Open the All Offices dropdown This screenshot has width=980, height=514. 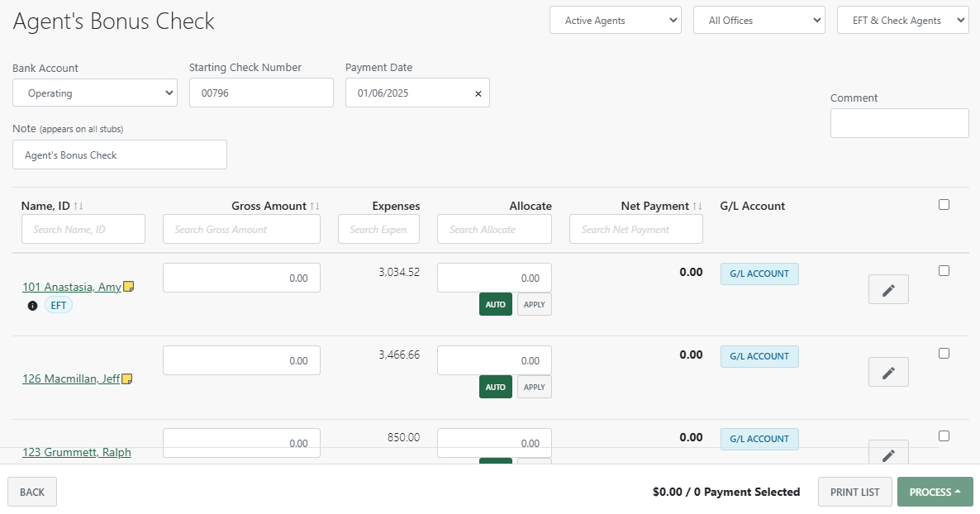759,19
